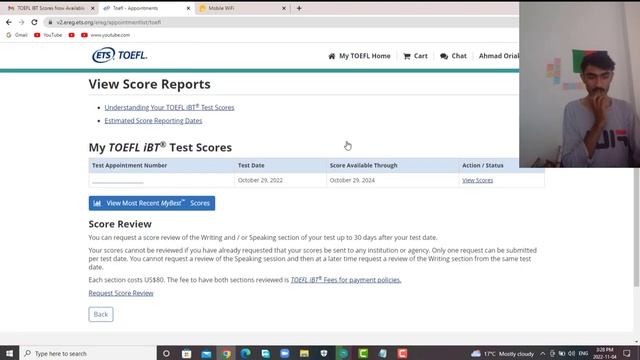640x360 pixels.
Task: Open the YouTube bookmark
Action: pos(48,35)
